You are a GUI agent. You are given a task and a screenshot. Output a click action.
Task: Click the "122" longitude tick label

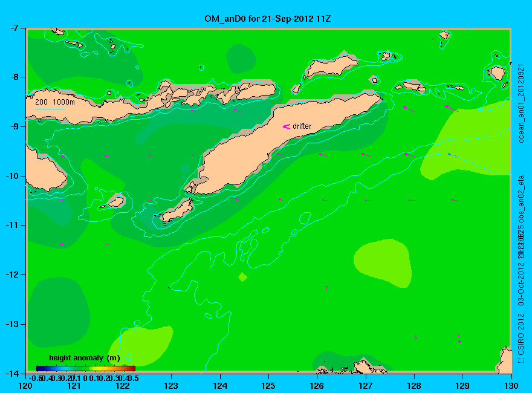pos(123,386)
